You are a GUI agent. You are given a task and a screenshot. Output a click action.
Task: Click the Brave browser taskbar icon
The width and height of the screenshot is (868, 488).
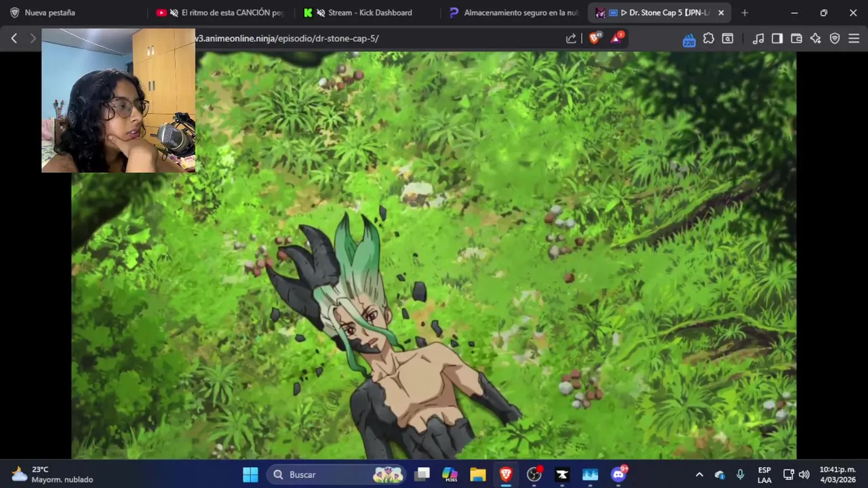[506, 474]
